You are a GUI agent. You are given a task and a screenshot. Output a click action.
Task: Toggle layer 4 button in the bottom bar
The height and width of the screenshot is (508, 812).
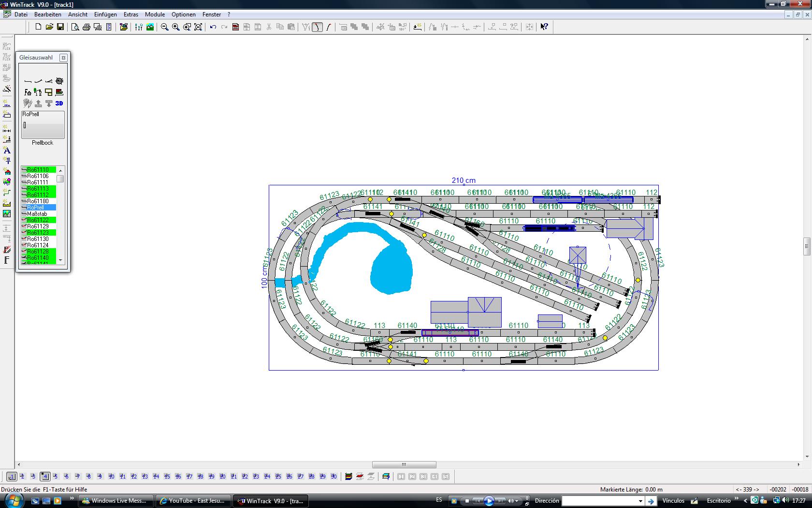(x=45, y=477)
